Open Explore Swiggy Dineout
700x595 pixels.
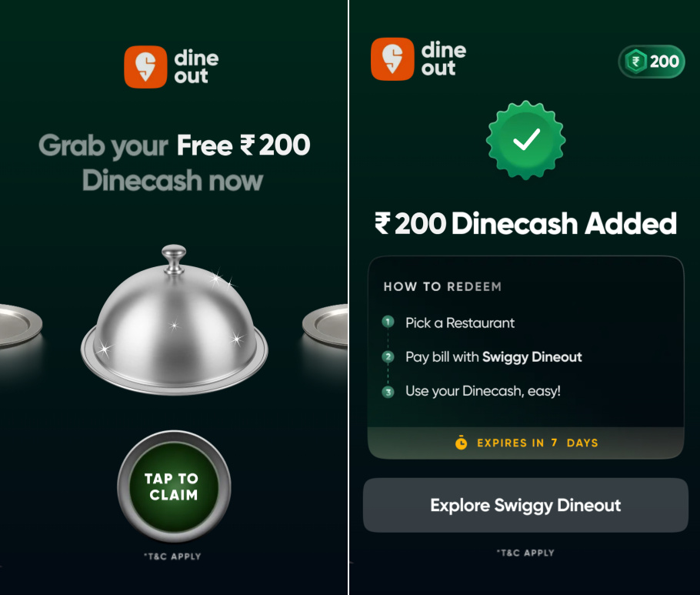click(525, 505)
